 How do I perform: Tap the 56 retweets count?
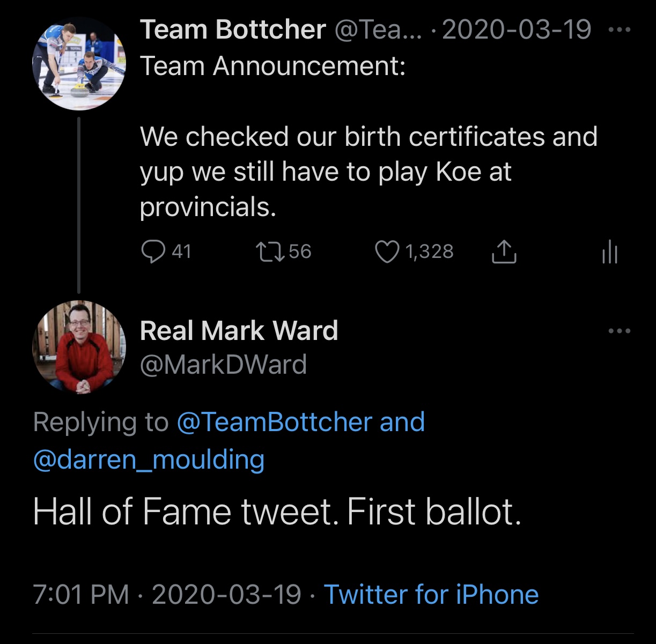pyautogui.click(x=300, y=251)
